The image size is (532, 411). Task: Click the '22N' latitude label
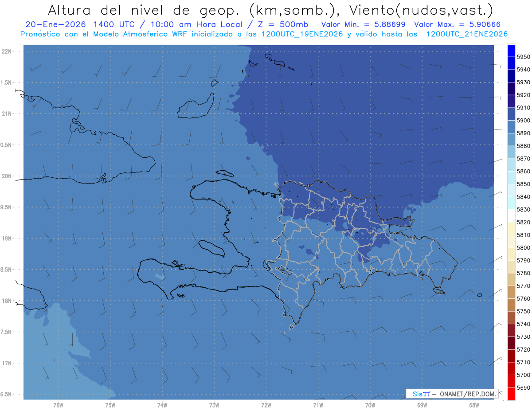point(7,51)
